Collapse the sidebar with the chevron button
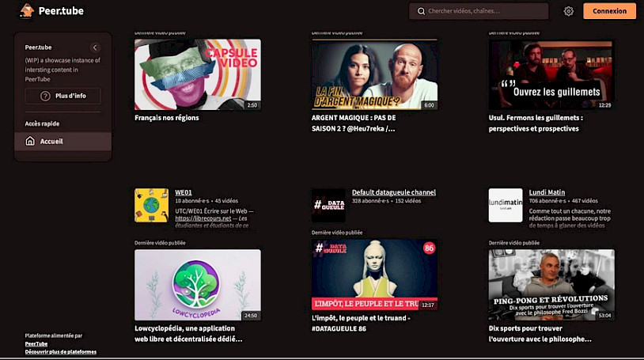Screen dimensions: 644x360 (95, 47)
